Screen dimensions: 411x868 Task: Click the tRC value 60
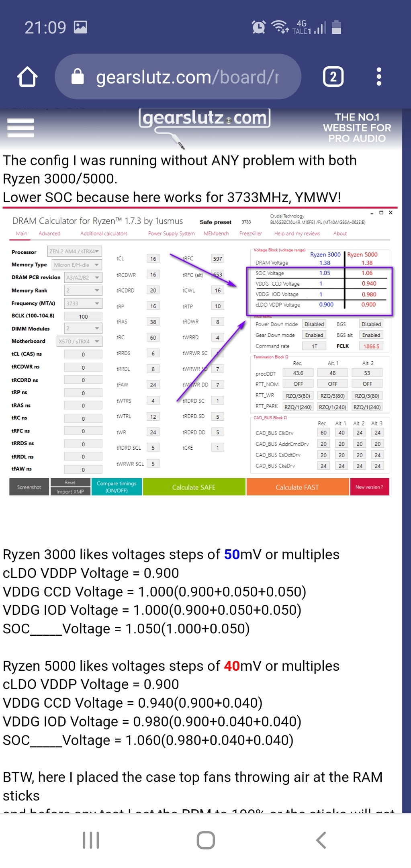pos(153,338)
